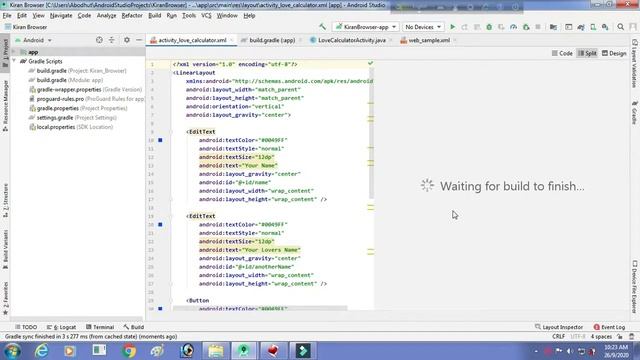Switch to build.gradle (app) tab

[272, 40]
